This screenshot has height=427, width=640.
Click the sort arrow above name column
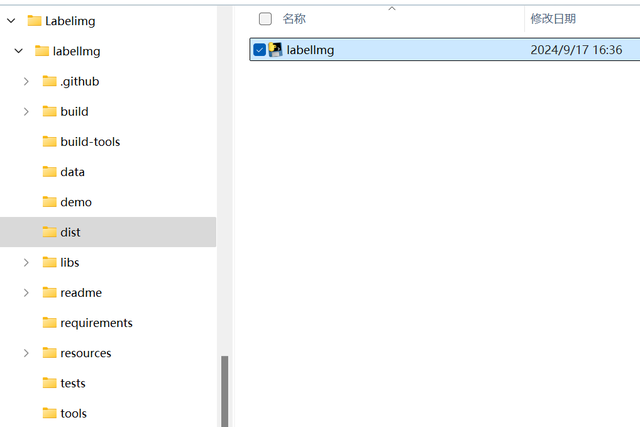point(392,9)
